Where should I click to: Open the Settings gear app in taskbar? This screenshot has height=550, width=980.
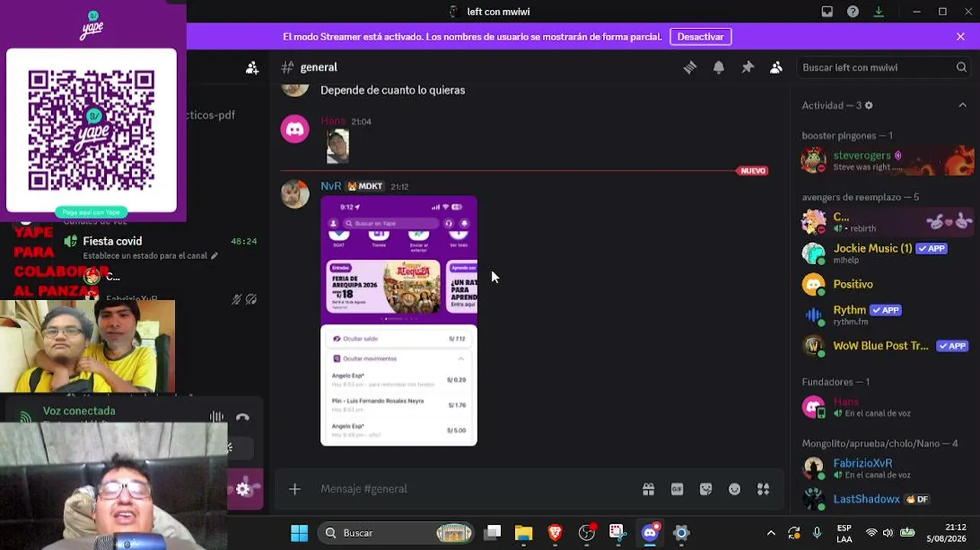[682, 532]
